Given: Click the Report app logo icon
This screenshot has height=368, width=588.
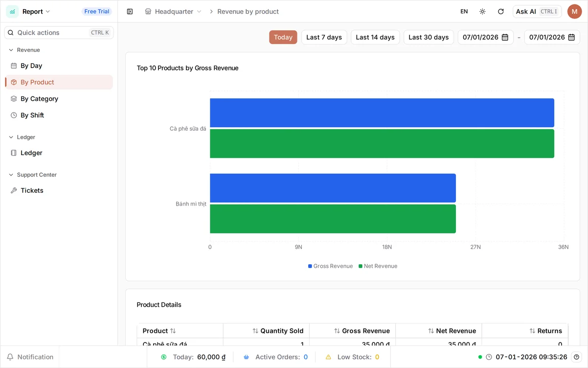Looking at the screenshot, I should pyautogui.click(x=12, y=11).
